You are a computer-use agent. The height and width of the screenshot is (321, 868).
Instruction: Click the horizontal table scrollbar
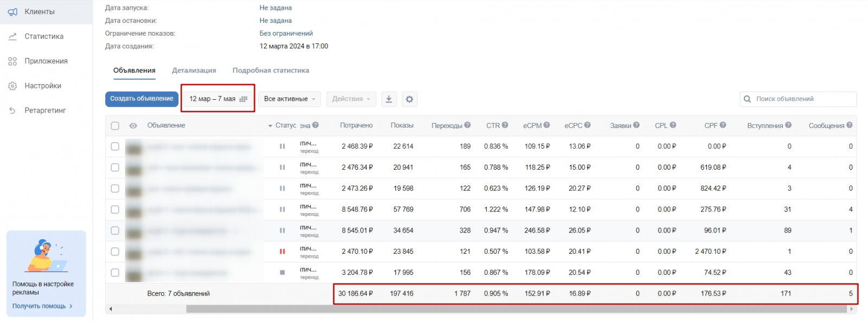[515, 309]
